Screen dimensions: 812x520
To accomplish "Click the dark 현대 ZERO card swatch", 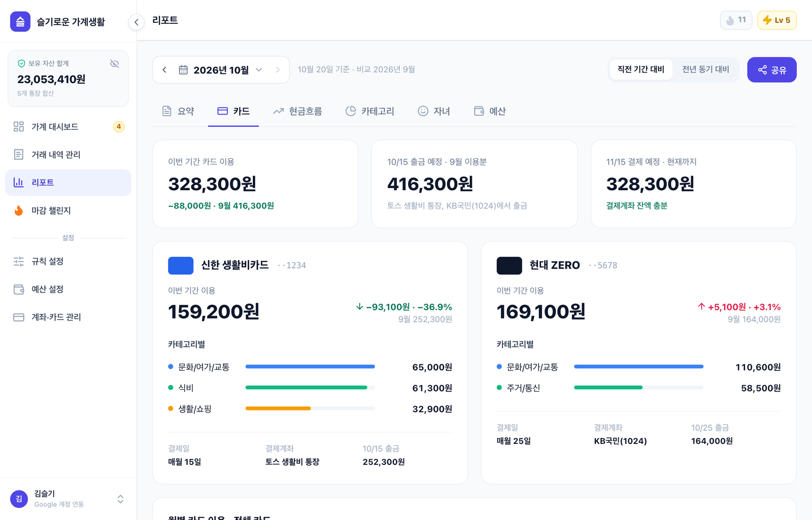I will (510, 265).
